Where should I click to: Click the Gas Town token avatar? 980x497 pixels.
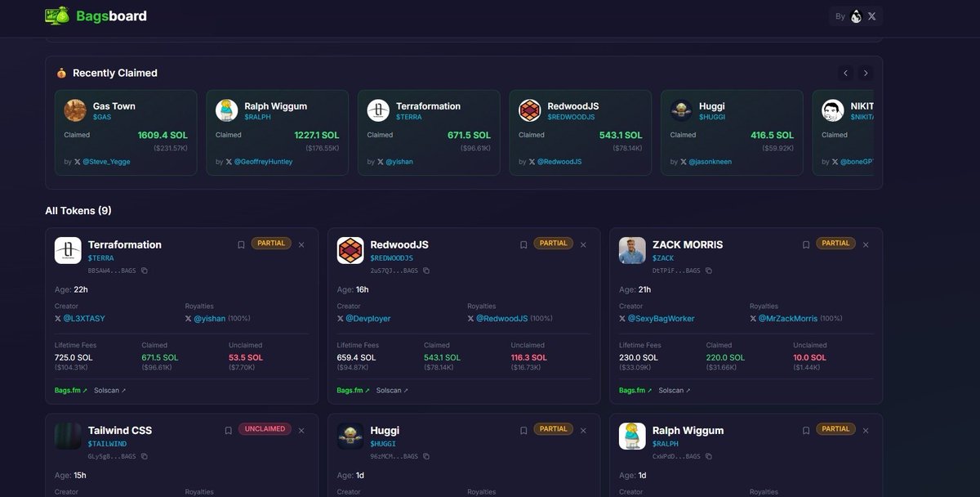point(75,110)
